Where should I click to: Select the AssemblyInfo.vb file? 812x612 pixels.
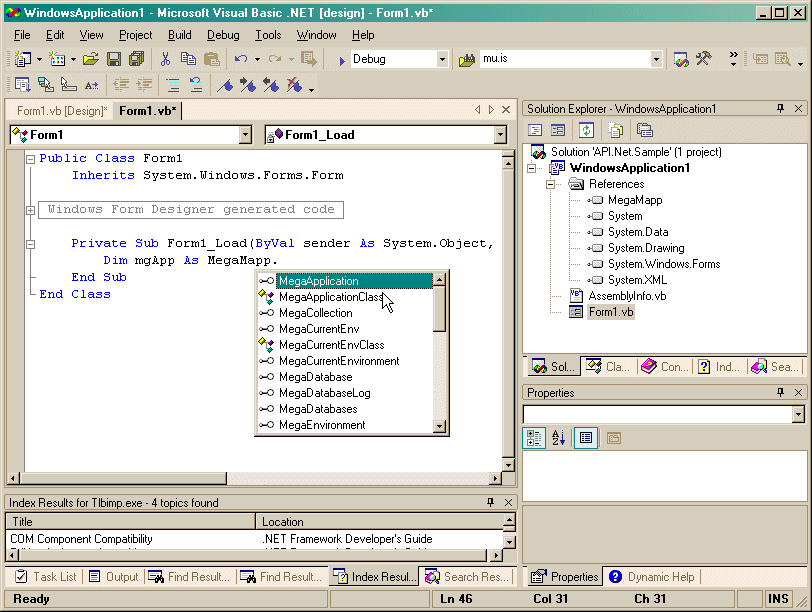(627, 296)
